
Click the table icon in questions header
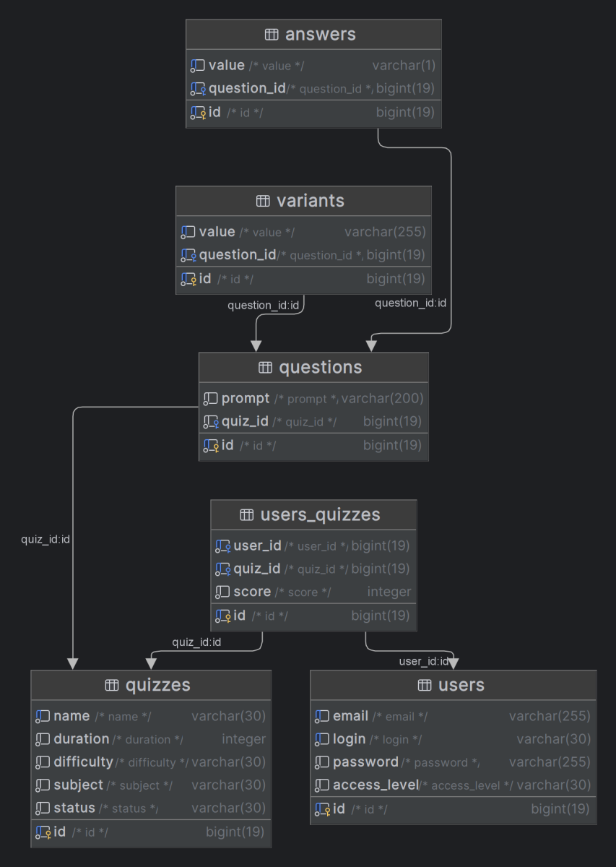[x=265, y=368]
